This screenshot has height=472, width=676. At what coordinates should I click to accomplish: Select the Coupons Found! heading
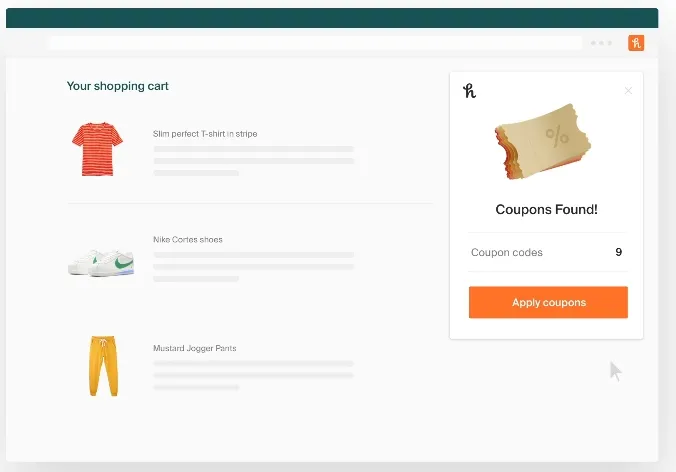(546, 209)
